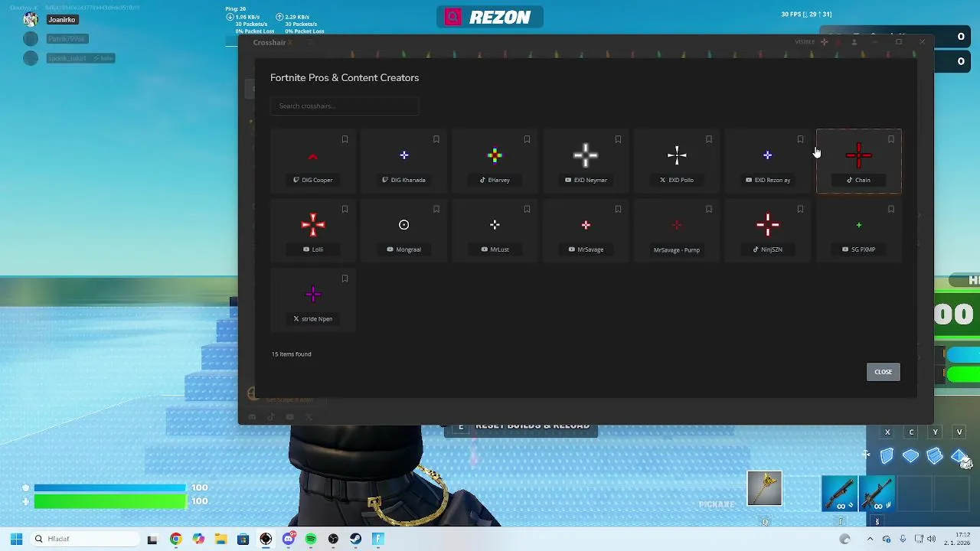Switch to Crosshair X taskbar icon
Viewport: 980px width, 551px height.
point(266,539)
